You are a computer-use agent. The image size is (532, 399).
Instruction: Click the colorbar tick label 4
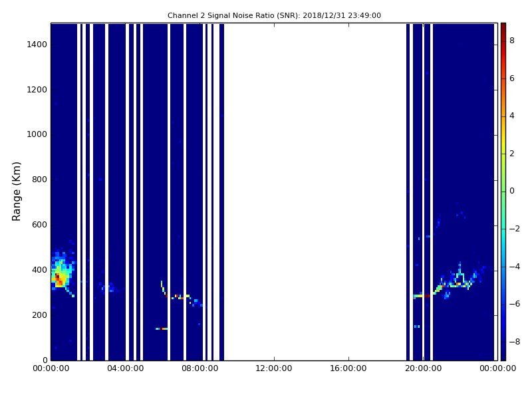click(512, 116)
